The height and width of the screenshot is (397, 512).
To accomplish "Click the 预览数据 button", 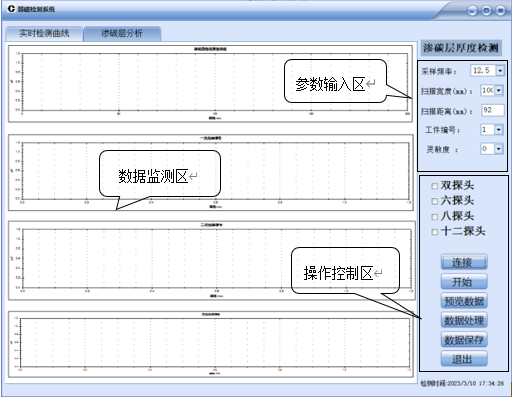I will click(464, 301).
